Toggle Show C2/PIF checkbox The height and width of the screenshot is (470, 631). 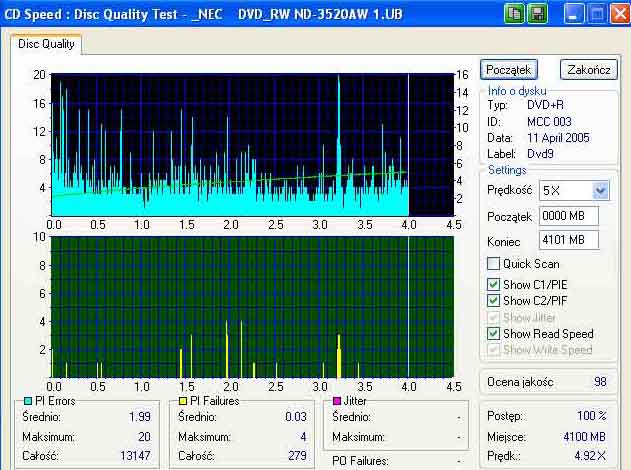coord(493,301)
